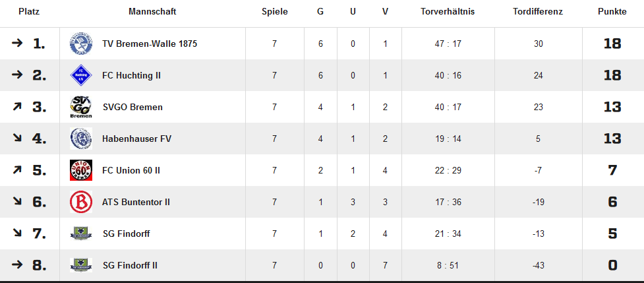Click the SVGO Bremen club logo
The width and height of the screenshot is (644, 283).
[80, 107]
